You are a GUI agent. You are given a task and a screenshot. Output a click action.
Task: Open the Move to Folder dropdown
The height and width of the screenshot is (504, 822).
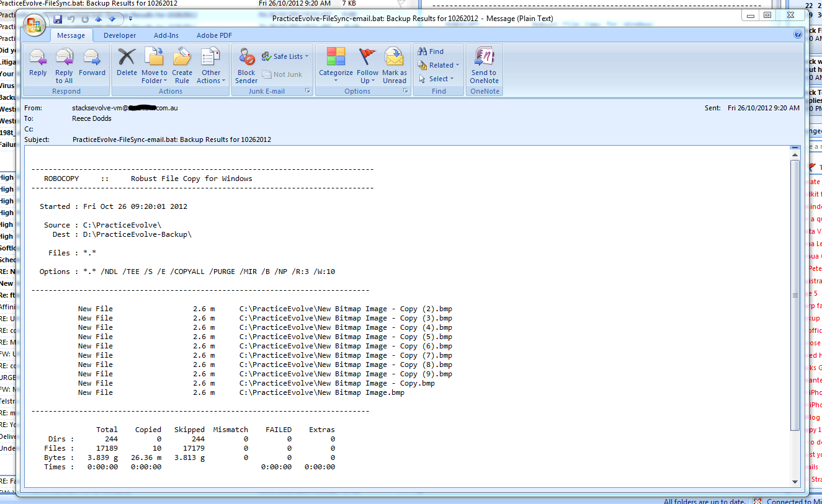154,65
